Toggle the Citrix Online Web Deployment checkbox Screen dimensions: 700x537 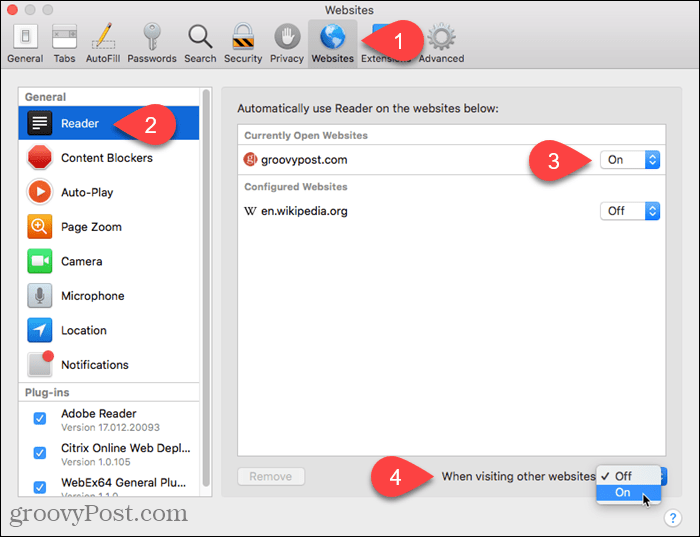[x=40, y=453]
